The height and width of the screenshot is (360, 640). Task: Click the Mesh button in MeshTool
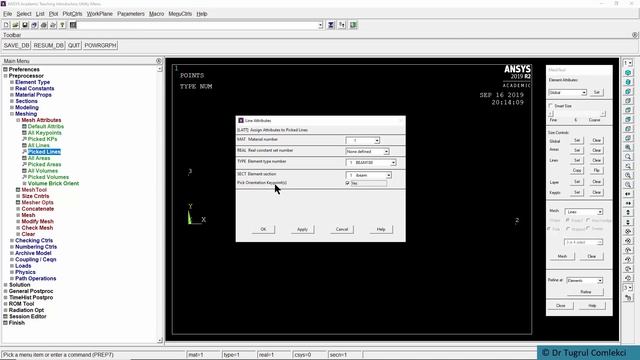562,256
